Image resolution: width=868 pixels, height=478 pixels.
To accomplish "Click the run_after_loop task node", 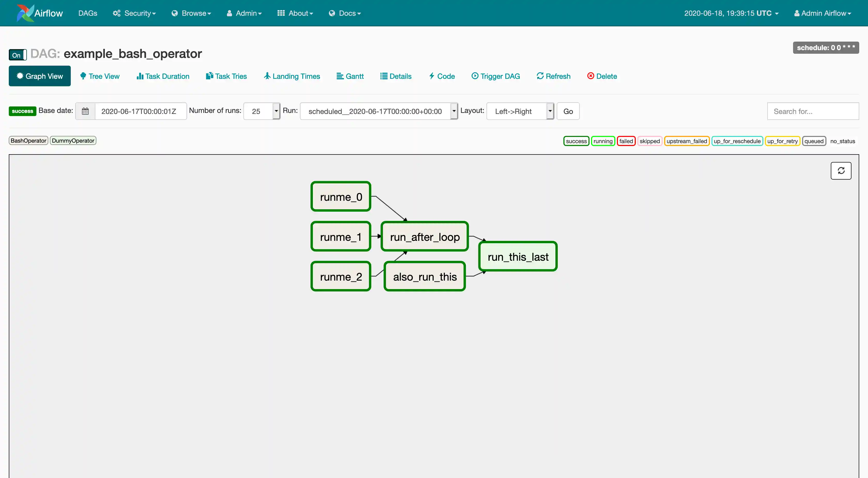I will [x=424, y=237].
